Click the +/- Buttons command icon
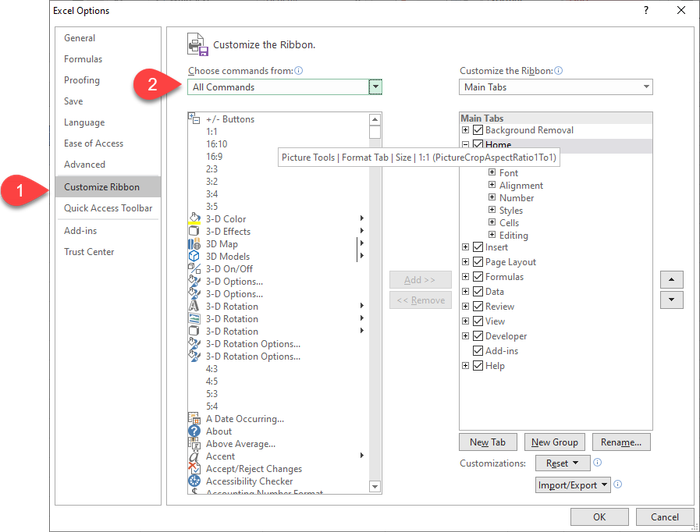Screen dimensions: 700x532 (x=194, y=119)
